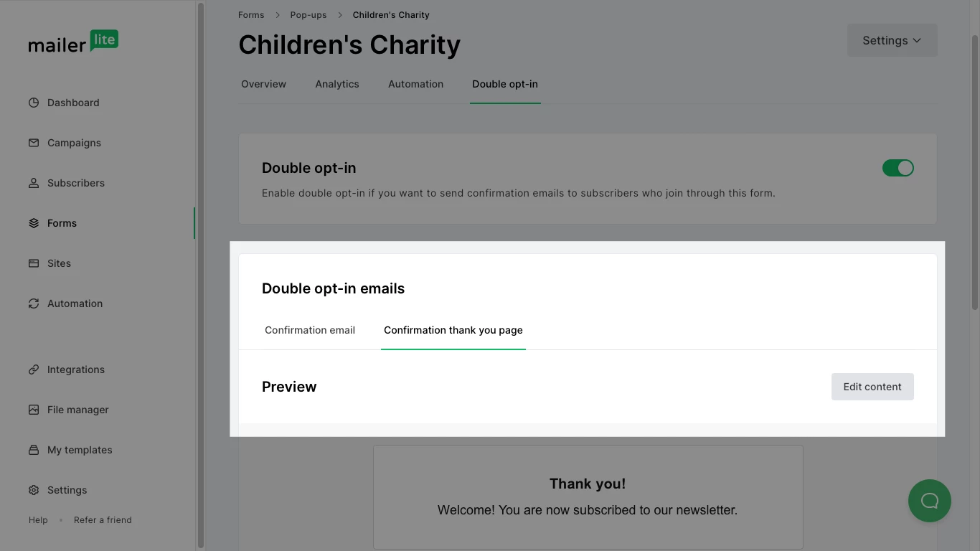Switch to the Confirmation email tab

click(x=310, y=330)
